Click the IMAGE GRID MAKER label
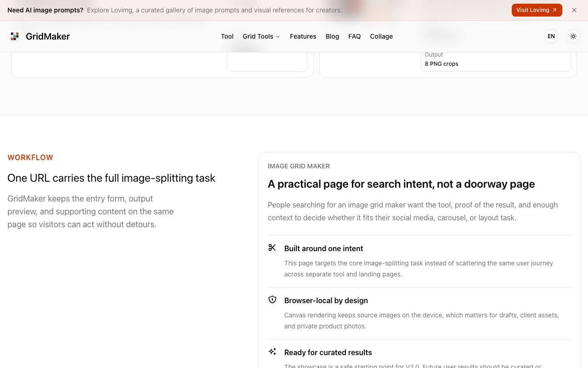Screen dimensions: 588x368 click(299, 166)
